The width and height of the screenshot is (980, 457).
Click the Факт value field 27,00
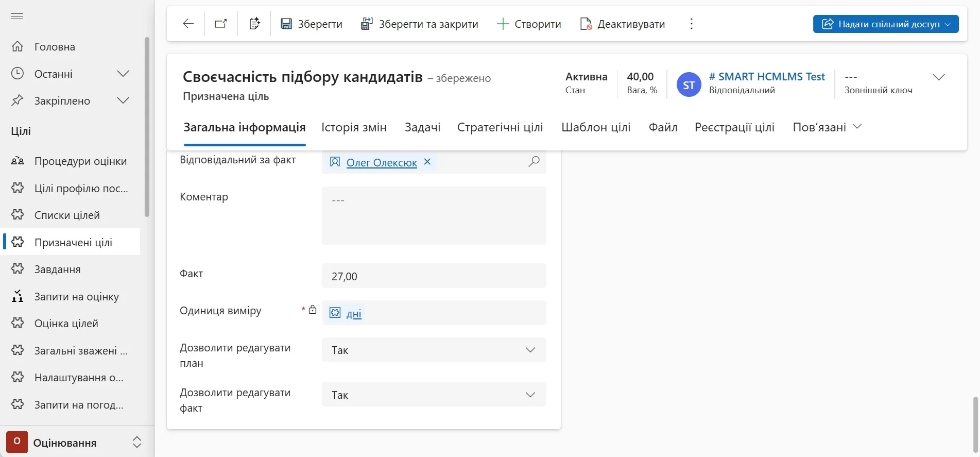(434, 276)
